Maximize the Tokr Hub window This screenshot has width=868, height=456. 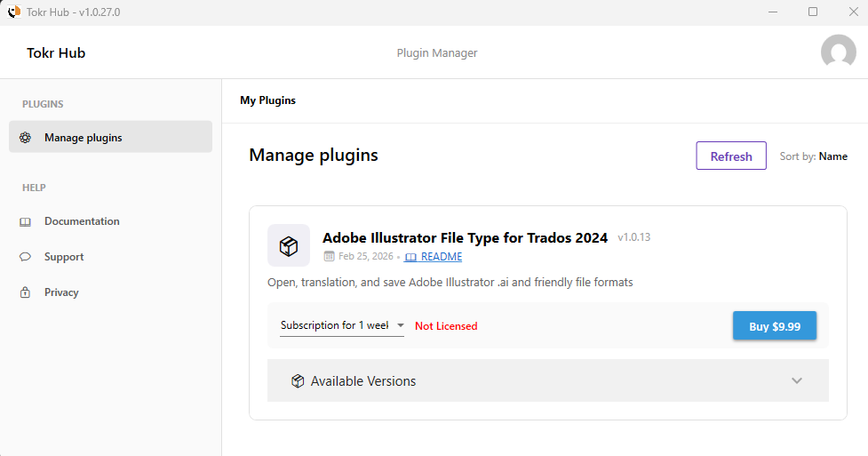[x=813, y=12]
